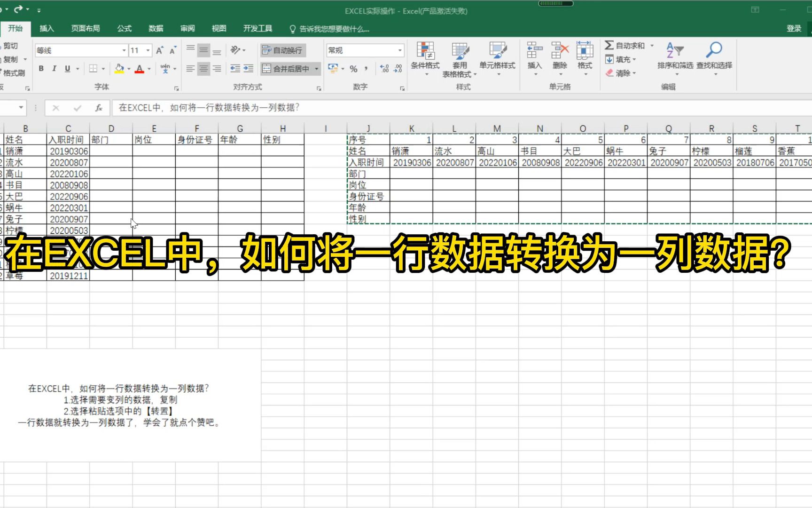
Task: Click the formula bar text
Action: 209,108
